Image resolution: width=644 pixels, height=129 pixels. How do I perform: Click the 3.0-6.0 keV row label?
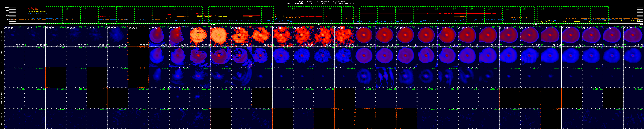pos(2,36)
